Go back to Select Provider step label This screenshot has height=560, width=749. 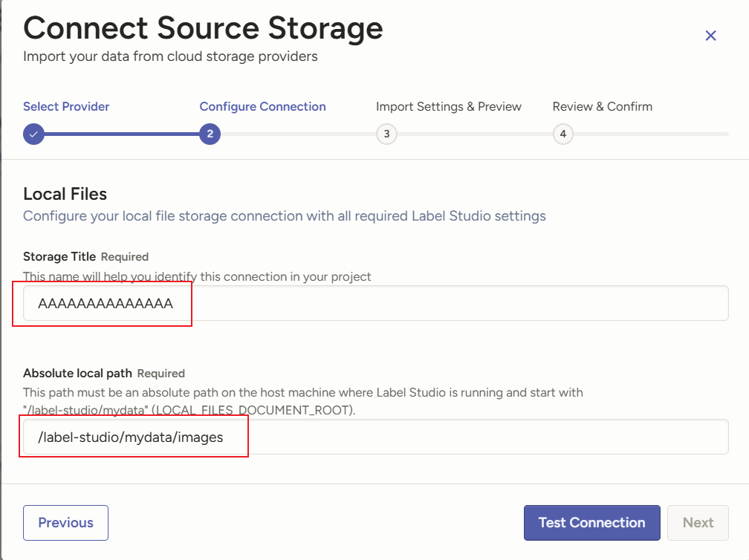[x=66, y=106]
